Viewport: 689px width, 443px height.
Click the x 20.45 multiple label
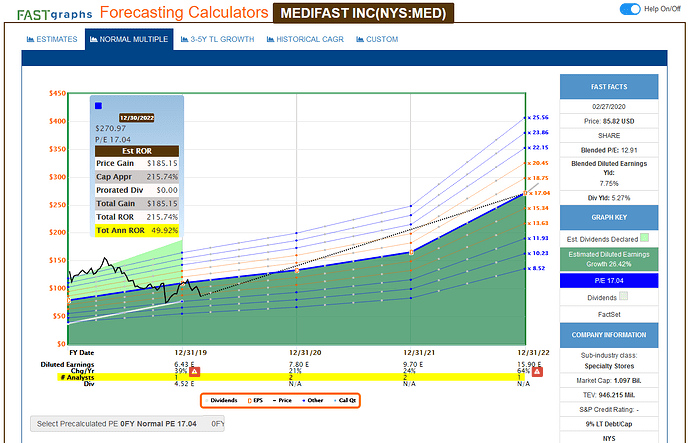tap(538, 163)
